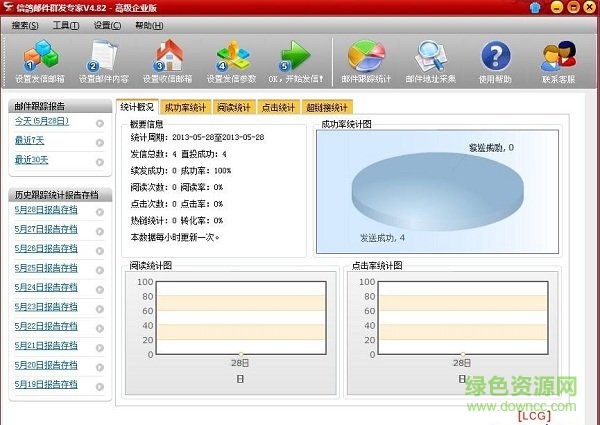Open the 5月24日报告存档 link

click(x=46, y=287)
